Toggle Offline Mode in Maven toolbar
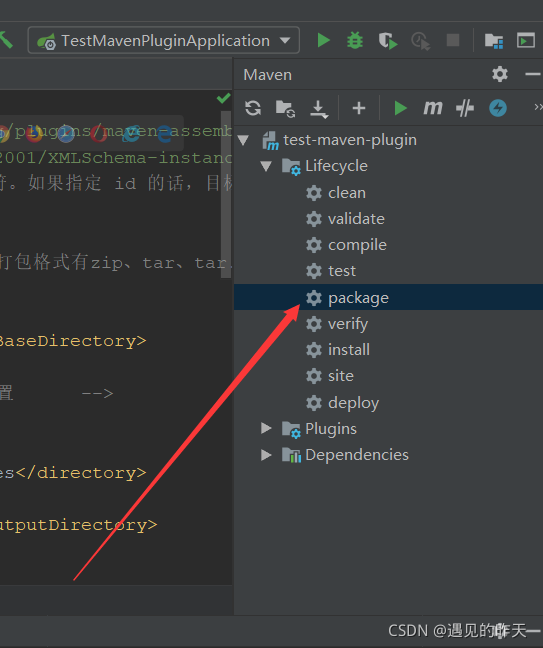The height and width of the screenshot is (648, 543). point(465,108)
